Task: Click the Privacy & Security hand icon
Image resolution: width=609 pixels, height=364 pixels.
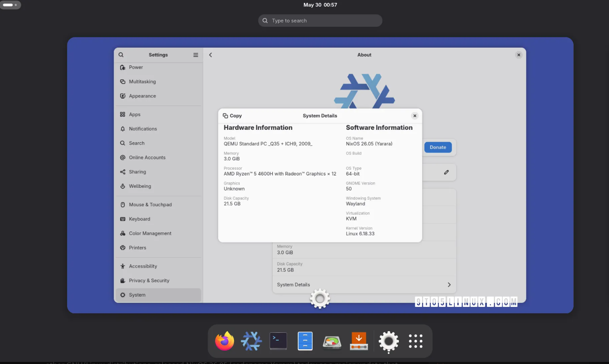Action: [x=123, y=281]
